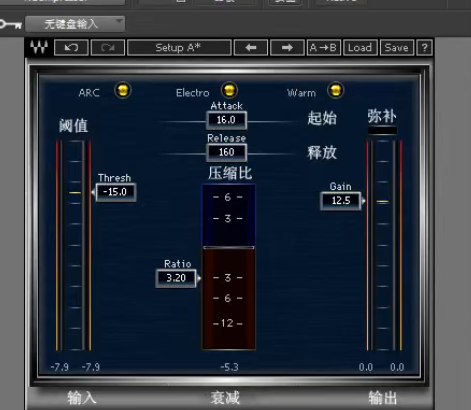Image resolution: width=471 pixels, height=410 pixels.
Task: Go to previous preset with left arrow
Action: (x=251, y=47)
